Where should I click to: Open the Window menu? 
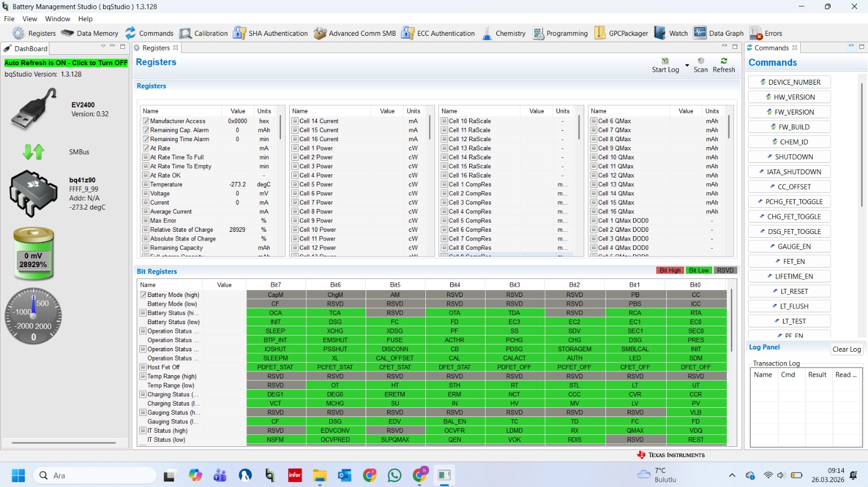(58, 18)
